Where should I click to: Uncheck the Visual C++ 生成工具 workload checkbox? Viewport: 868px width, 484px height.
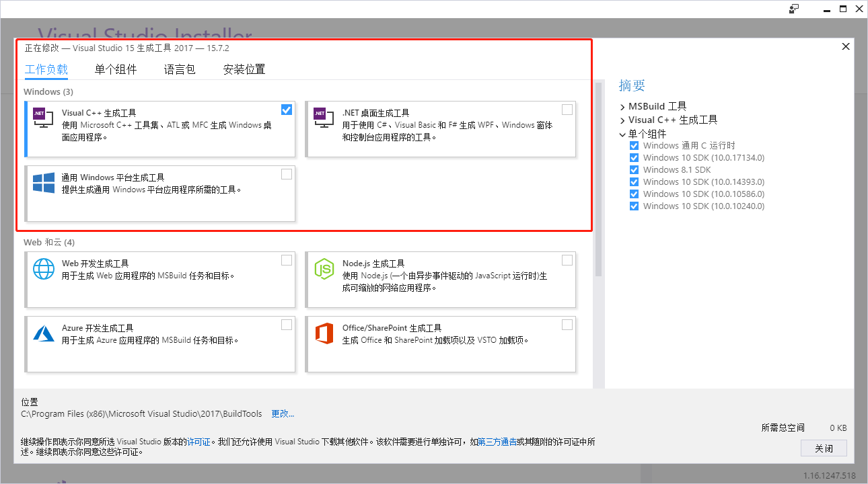[287, 110]
